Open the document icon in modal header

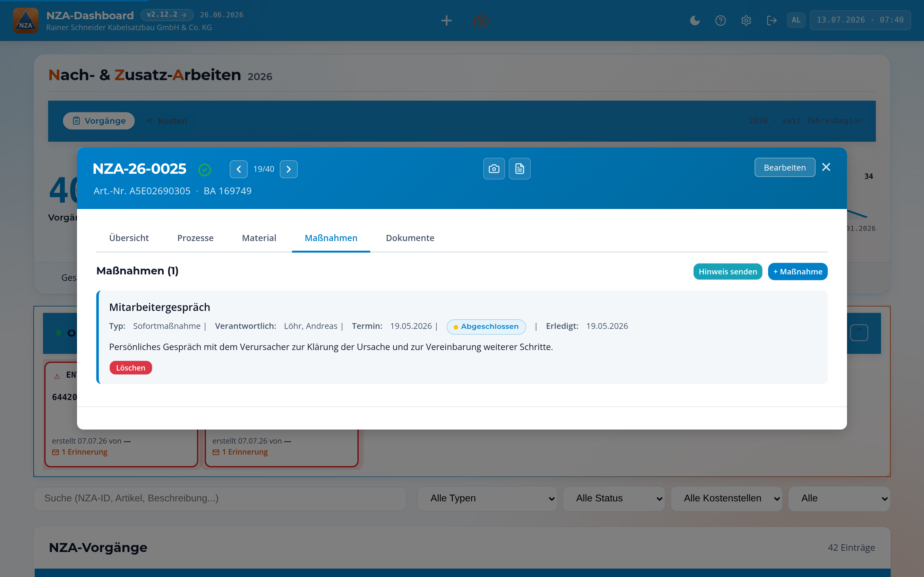point(519,169)
